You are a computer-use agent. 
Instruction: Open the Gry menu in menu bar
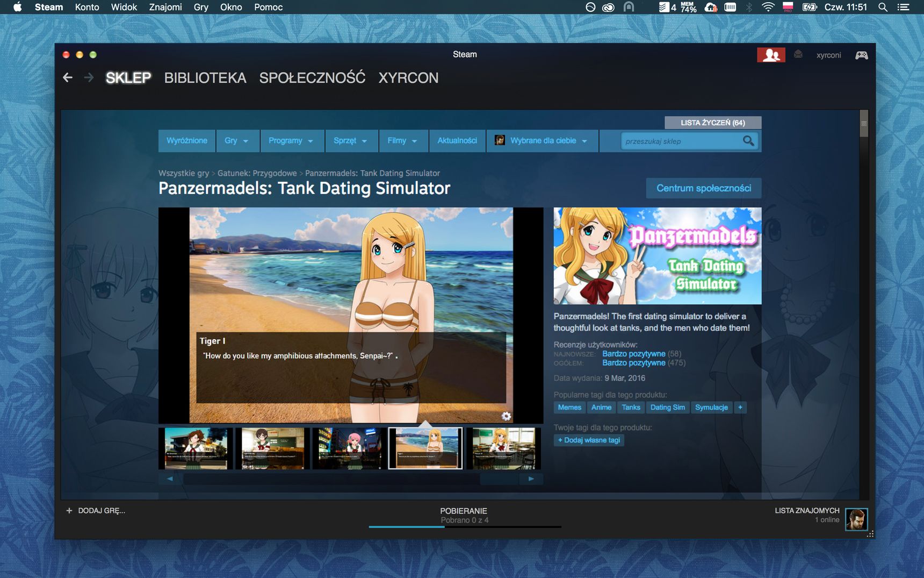coord(201,7)
